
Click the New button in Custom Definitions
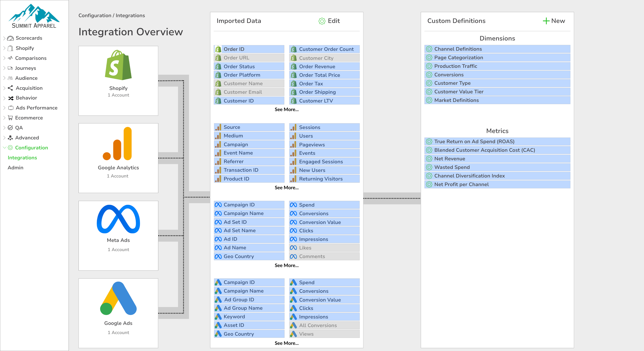point(554,21)
